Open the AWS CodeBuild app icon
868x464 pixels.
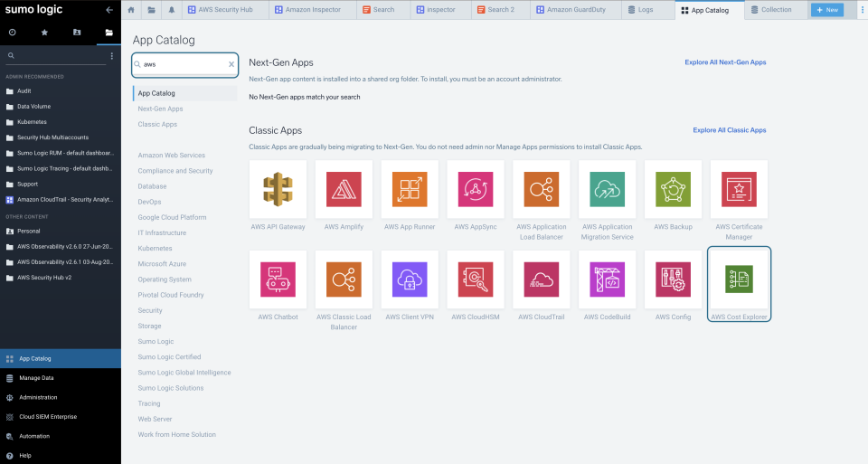[608, 279]
